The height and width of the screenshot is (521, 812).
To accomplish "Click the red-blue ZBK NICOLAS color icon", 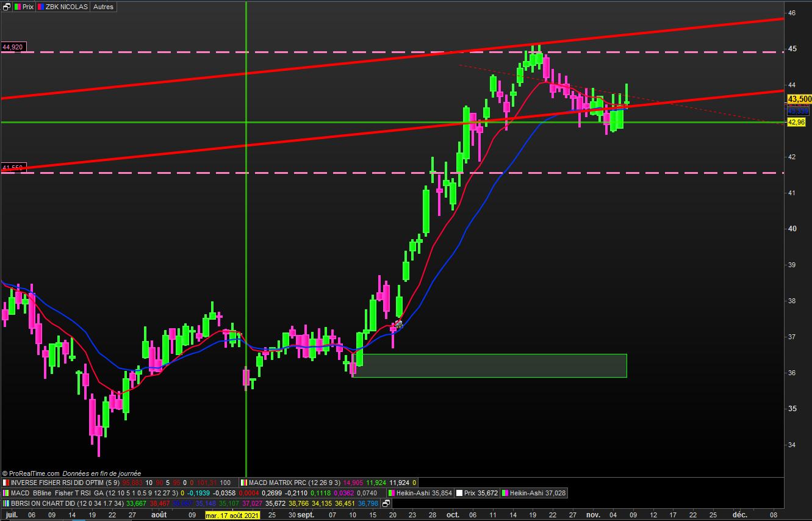I will 40,7.
